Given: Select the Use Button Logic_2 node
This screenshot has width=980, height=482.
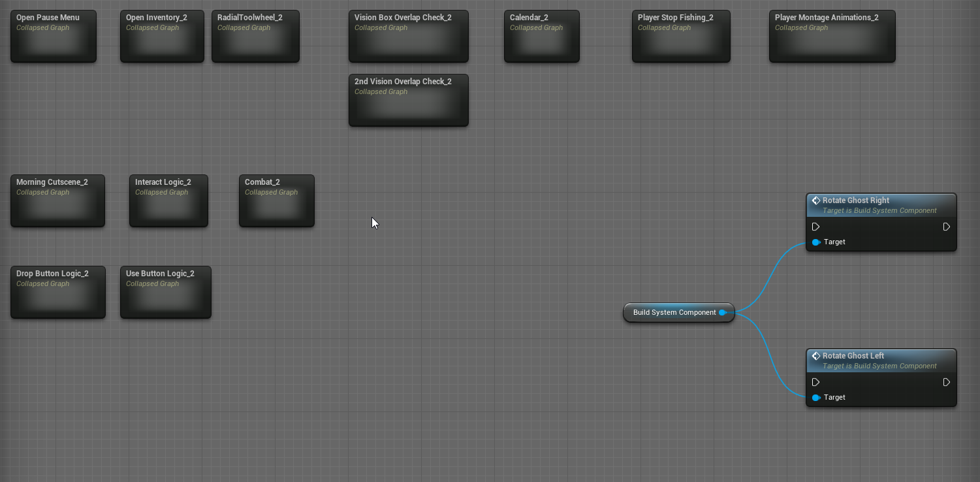Looking at the screenshot, I should click(165, 293).
